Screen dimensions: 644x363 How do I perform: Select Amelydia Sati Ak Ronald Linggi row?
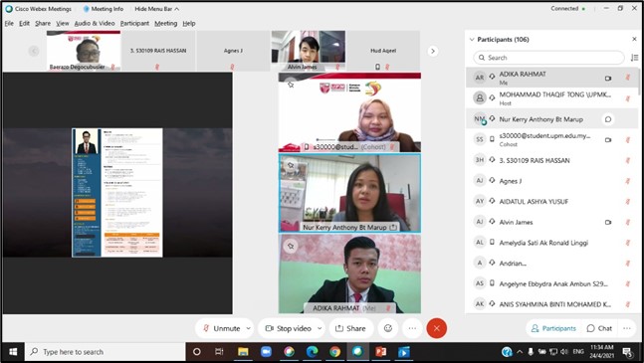pos(551,243)
